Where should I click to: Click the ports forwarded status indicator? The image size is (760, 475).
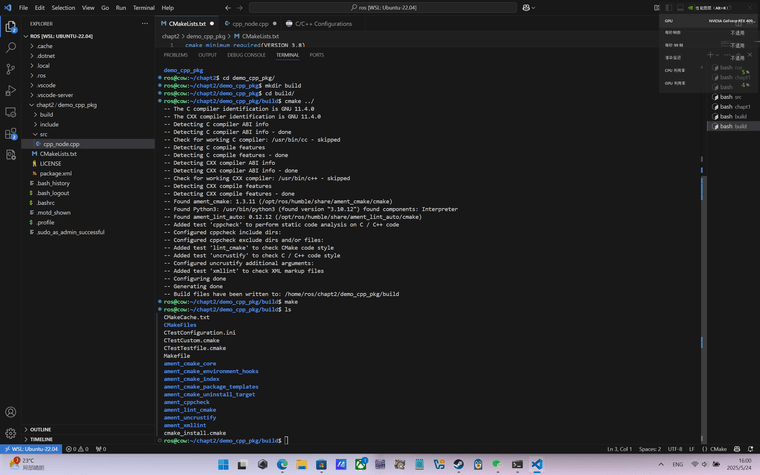(101, 449)
